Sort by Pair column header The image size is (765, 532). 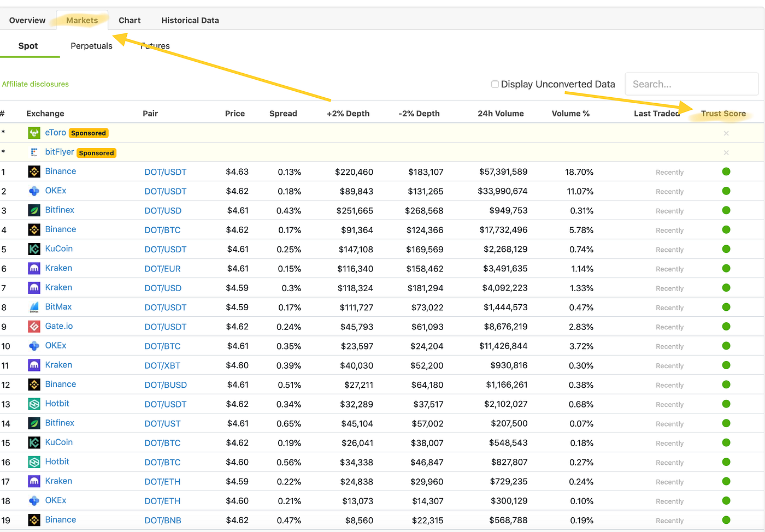150,114
